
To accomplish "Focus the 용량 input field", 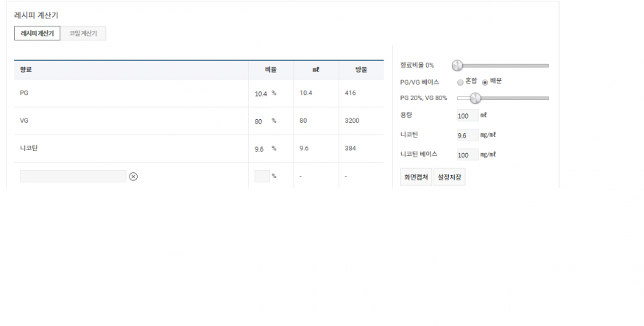I will click(467, 116).
